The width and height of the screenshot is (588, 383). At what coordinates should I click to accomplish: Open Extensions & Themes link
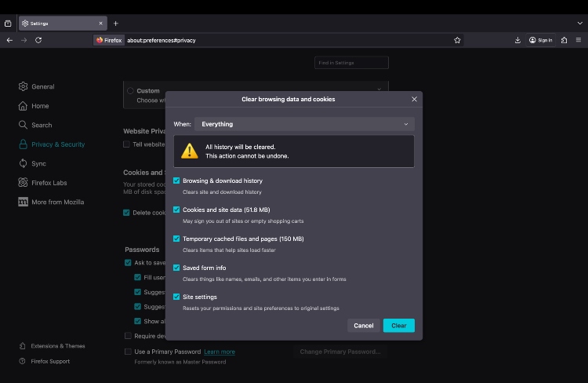pos(53,346)
